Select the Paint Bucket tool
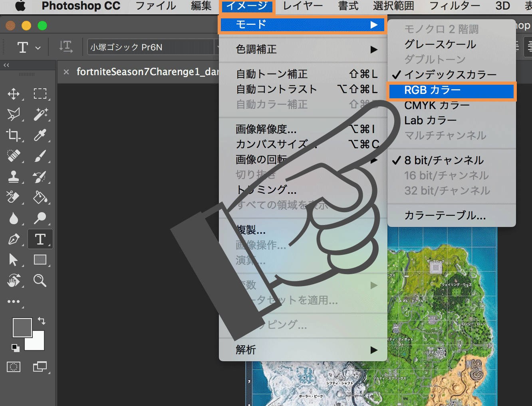532x406 pixels. (x=40, y=197)
